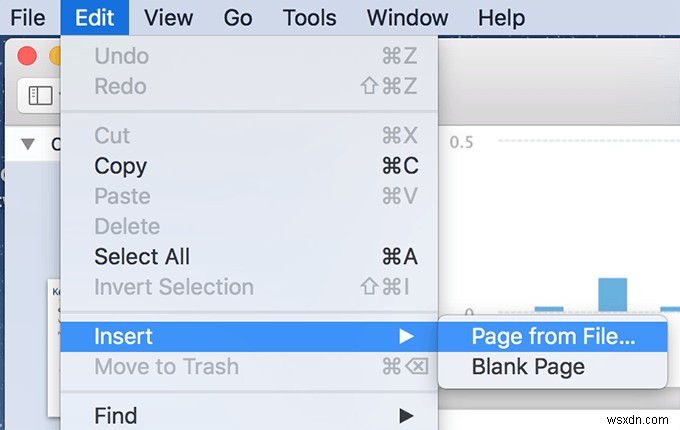Click the Paste menu item
This screenshot has height=430, width=680.
click(122, 196)
